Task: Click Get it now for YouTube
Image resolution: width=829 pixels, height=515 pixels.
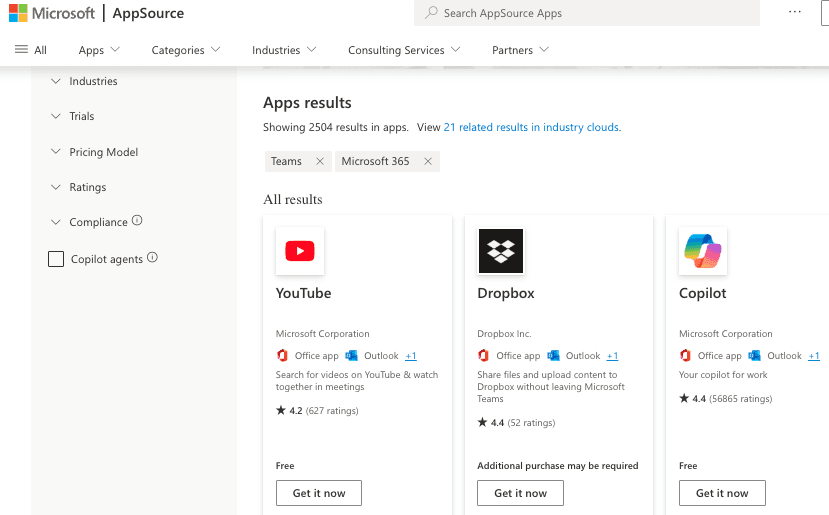Action: coord(319,493)
